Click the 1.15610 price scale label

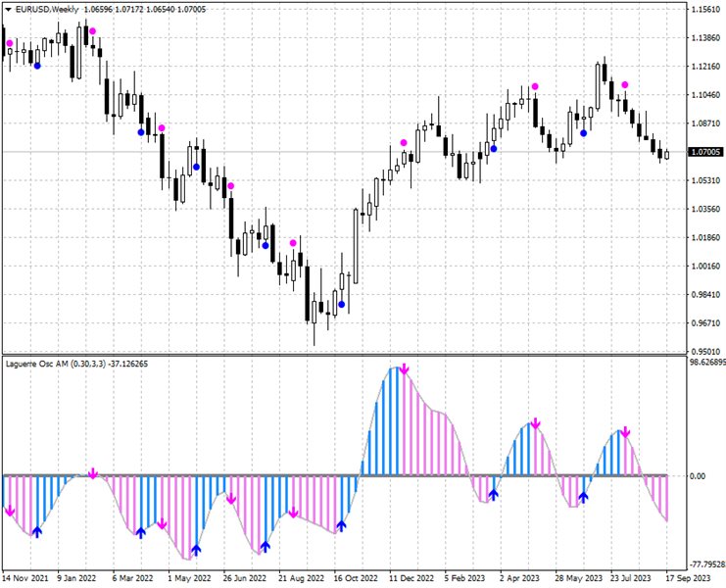pos(705,10)
